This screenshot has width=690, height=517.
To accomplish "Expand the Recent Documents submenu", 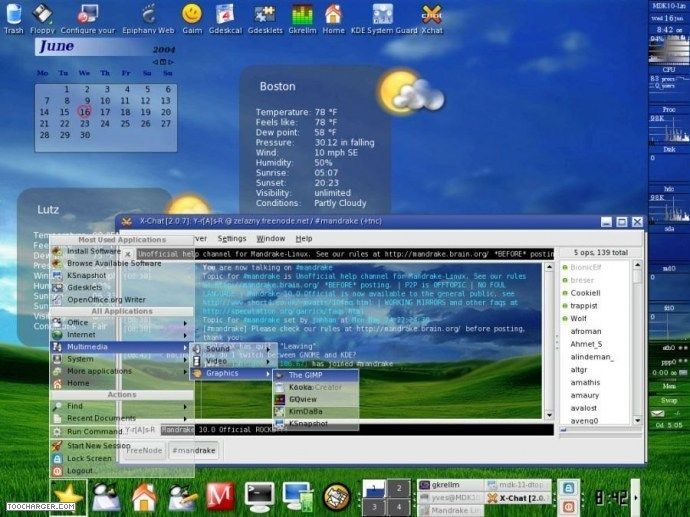I will (121, 418).
